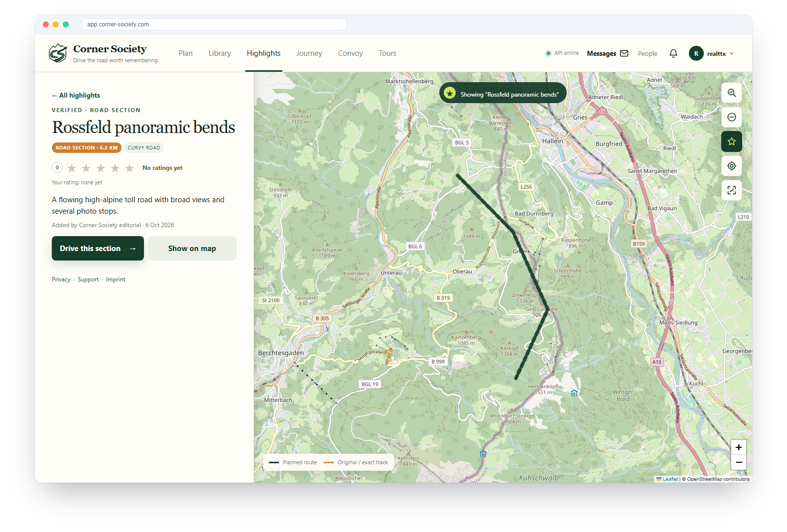Expand the map with the fullscreen icon
787x532 pixels.
click(x=731, y=190)
